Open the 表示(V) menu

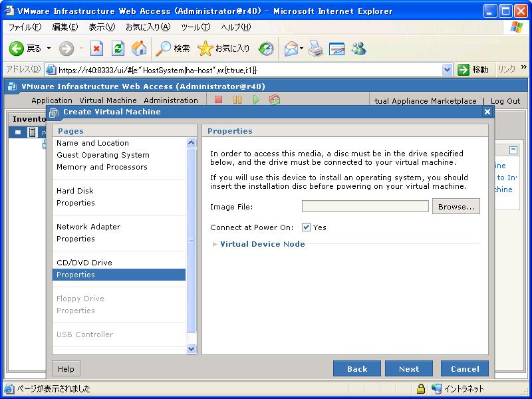click(102, 27)
